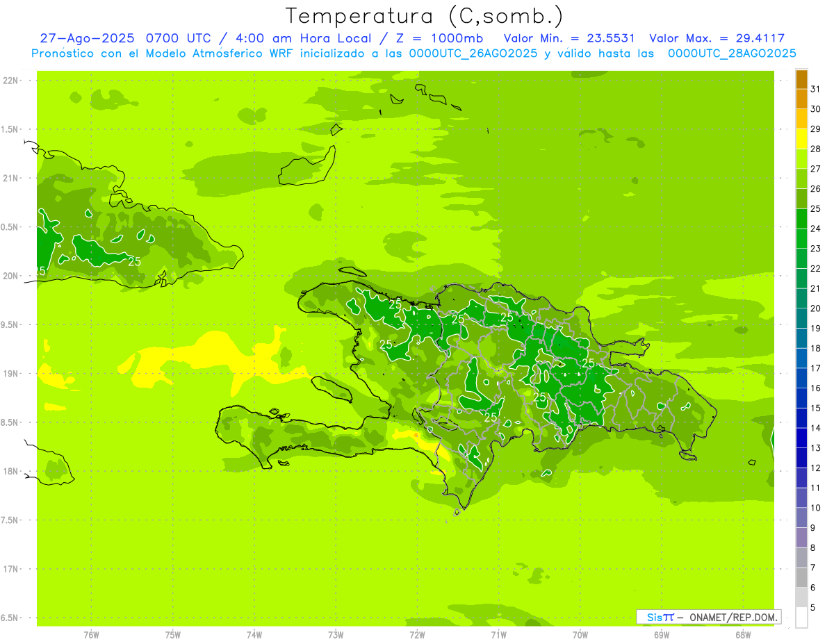
Task: Click the purple legend swatch between 9 and 10
Action: 801,518
